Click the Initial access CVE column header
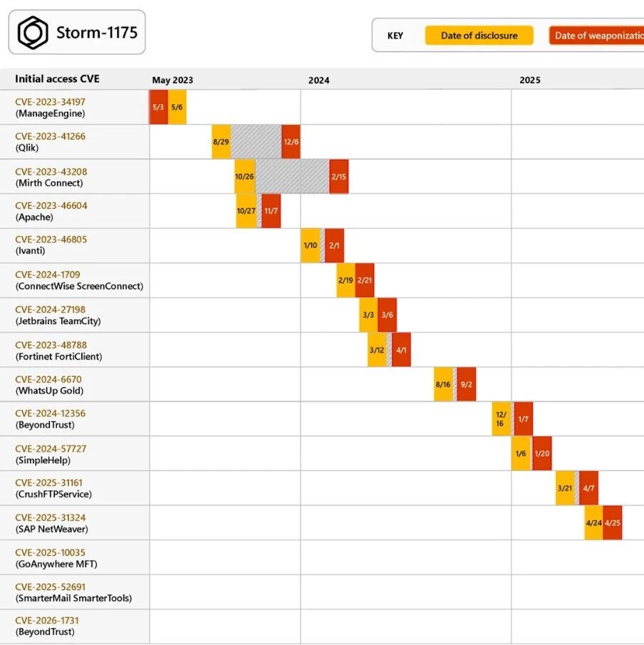The image size is (644, 645). click(57, 79)
